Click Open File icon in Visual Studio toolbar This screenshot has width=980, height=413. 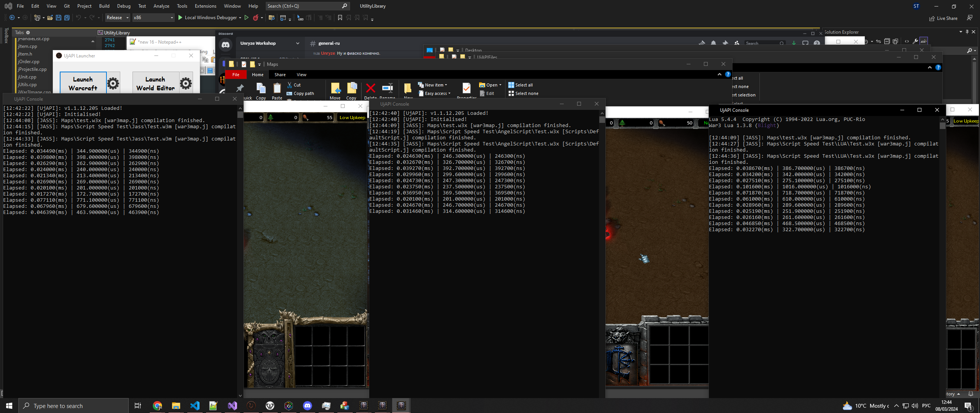[50, 18]
